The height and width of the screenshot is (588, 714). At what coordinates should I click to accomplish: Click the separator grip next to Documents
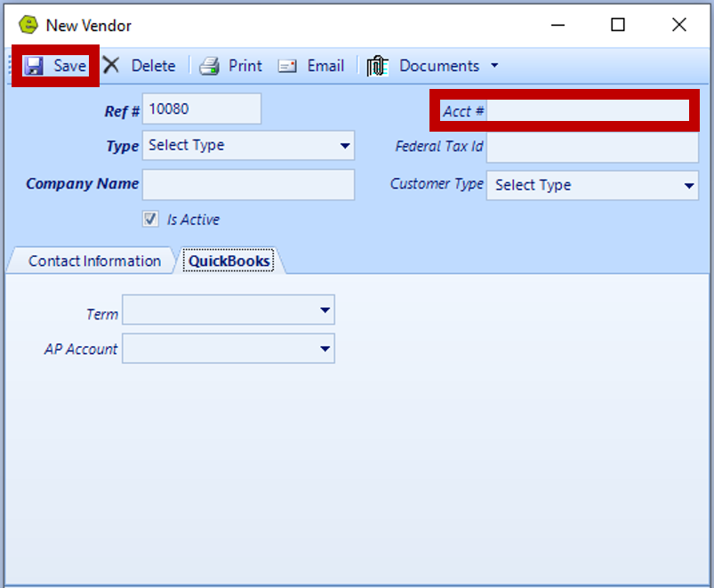[357, 65]
